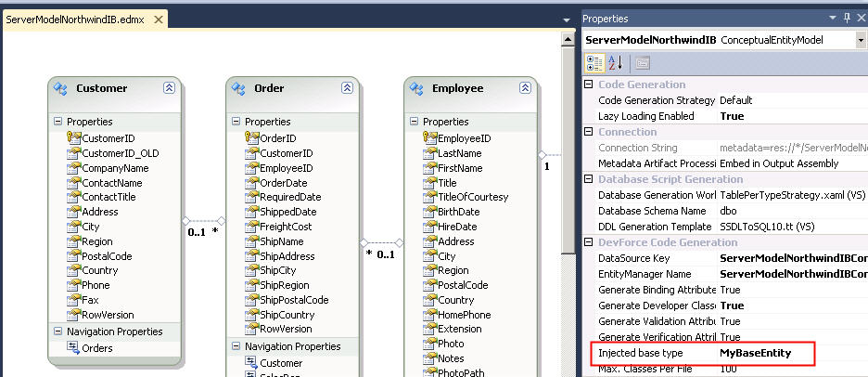Click the Orders navigation property icon

tap(73, 348)
